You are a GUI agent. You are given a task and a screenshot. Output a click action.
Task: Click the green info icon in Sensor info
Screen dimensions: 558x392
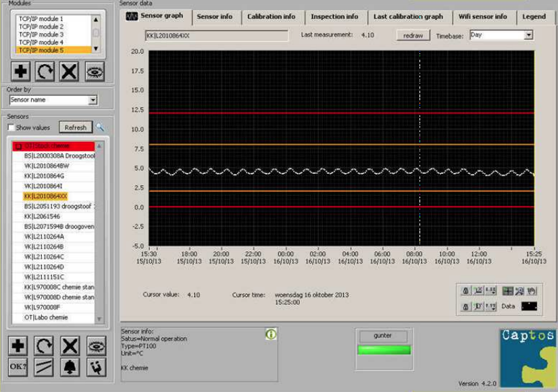point(271,334)
